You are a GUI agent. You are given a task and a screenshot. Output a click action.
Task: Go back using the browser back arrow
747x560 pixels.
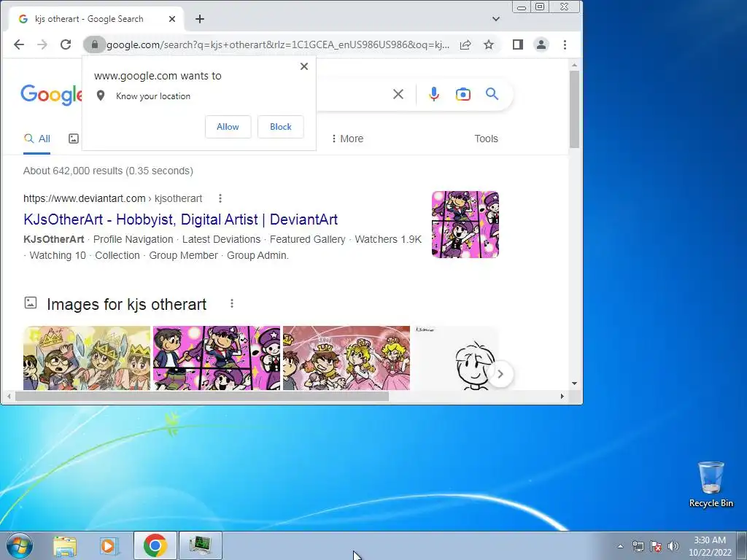19,44
